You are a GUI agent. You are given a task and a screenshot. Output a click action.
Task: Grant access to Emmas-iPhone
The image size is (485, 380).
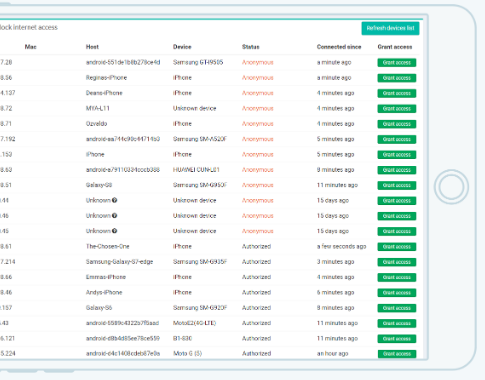pos(397,277)
